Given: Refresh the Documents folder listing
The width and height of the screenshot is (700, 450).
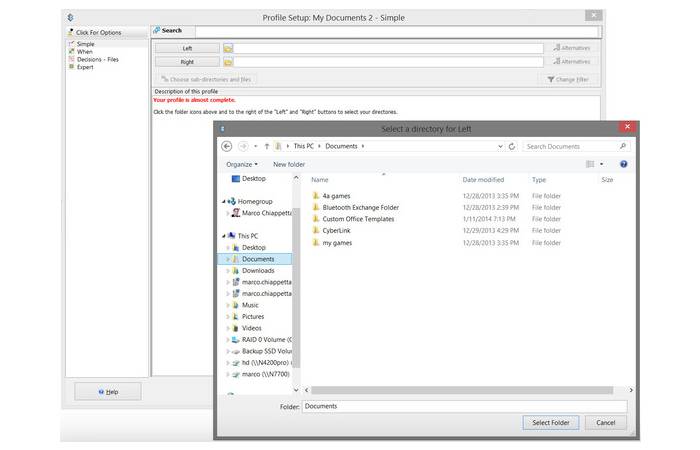Looking at the screenshot, I should pos(512,146).
